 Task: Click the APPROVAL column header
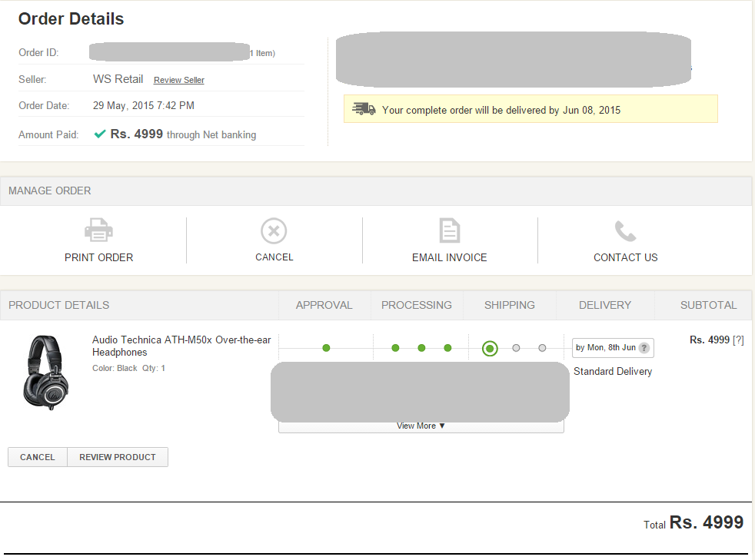(x=324, y=305)
